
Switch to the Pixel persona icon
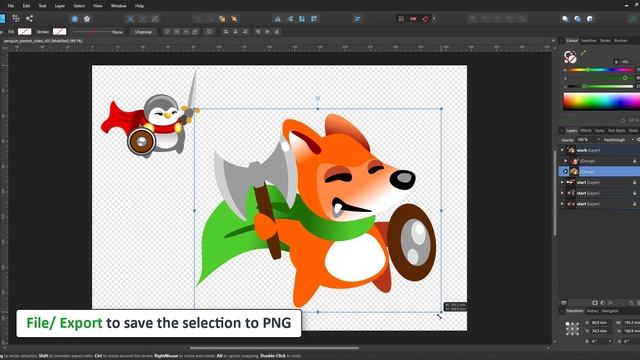[16, 18]
